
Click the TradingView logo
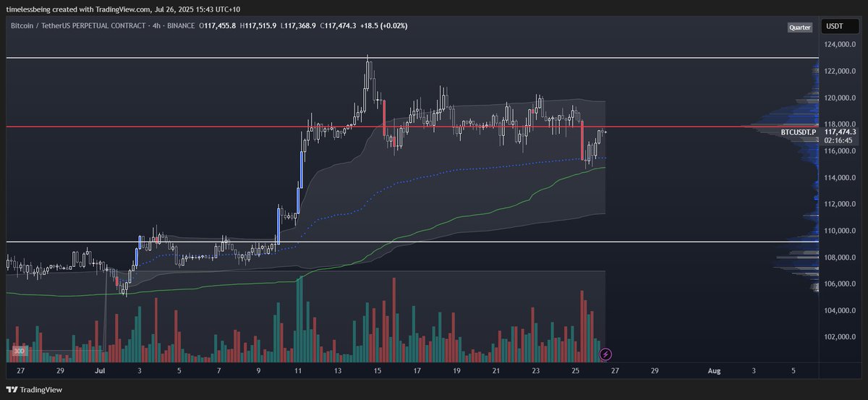(x=34, y=389)
